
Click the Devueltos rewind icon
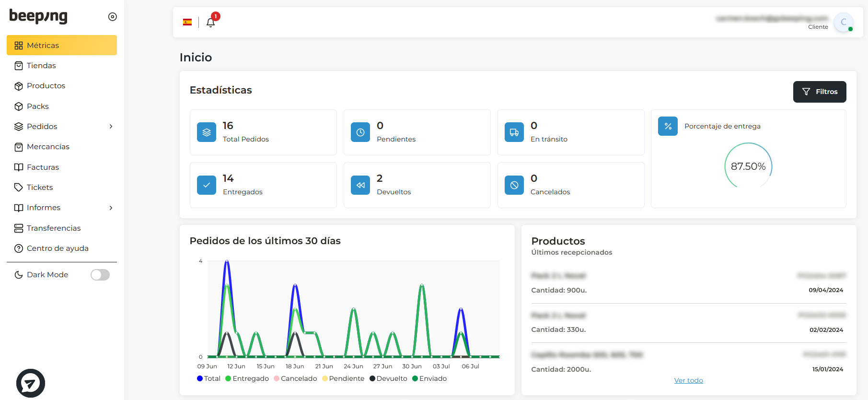pyautogui.click(x=360, y=185)
